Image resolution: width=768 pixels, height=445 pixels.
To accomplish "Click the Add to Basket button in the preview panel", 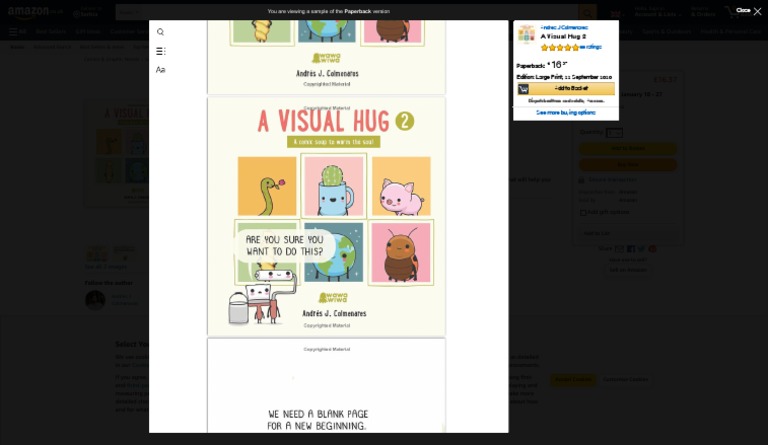I will pos(566,89).
